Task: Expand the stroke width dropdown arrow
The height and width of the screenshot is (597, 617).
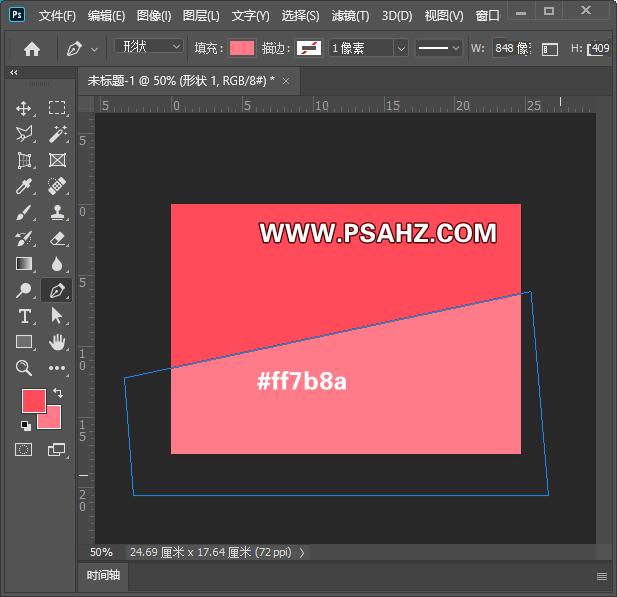Action: (401, 48)
